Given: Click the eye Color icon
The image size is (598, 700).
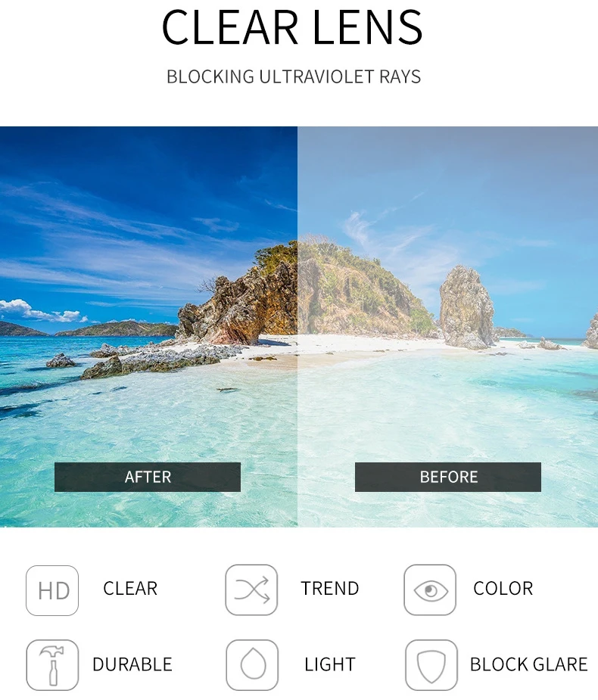Looking at the screenshot, I should coord(430,590).
